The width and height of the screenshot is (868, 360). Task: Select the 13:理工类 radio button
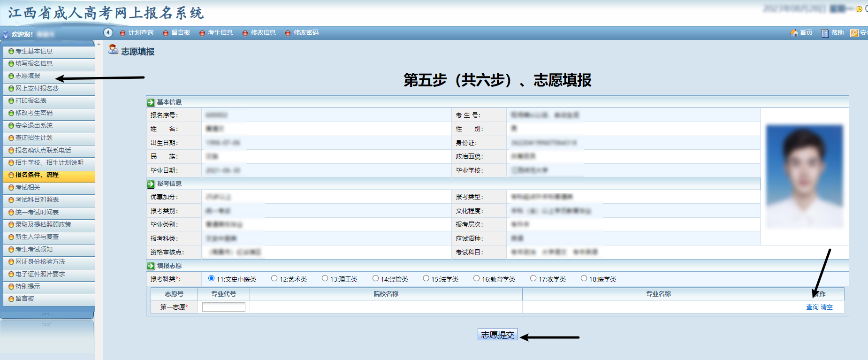[x=325, y=278]
